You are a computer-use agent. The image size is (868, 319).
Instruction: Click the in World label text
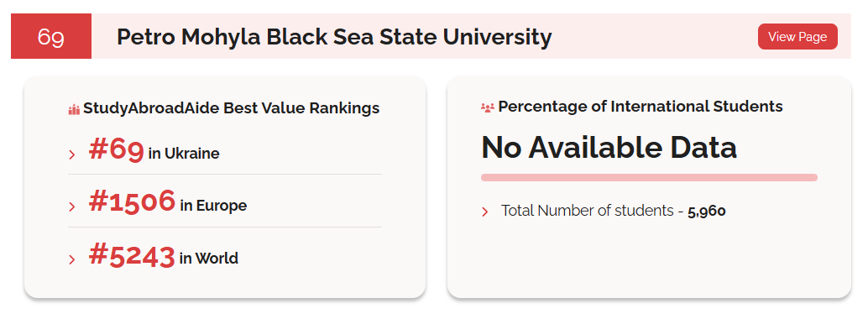coord(209,258)
